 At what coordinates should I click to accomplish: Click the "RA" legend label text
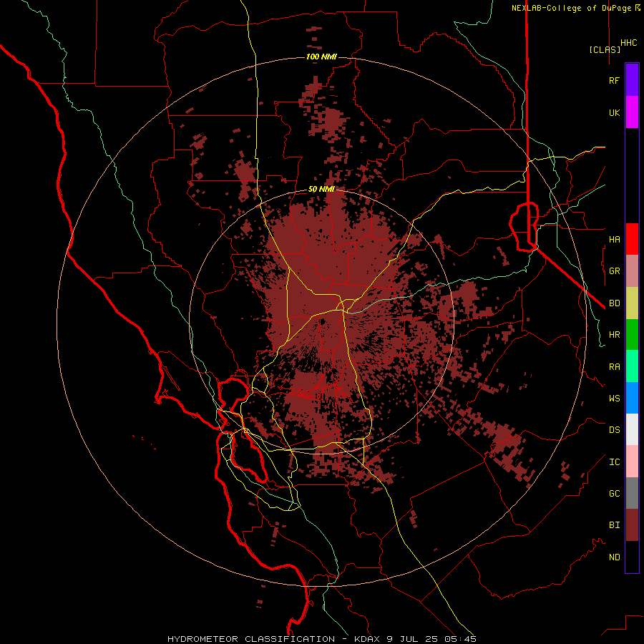[x=614, y=367]
